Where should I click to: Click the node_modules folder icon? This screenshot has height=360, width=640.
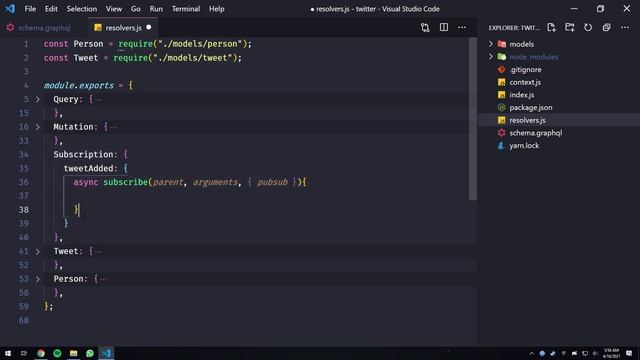pyautogui.click(x=502, y=57)
